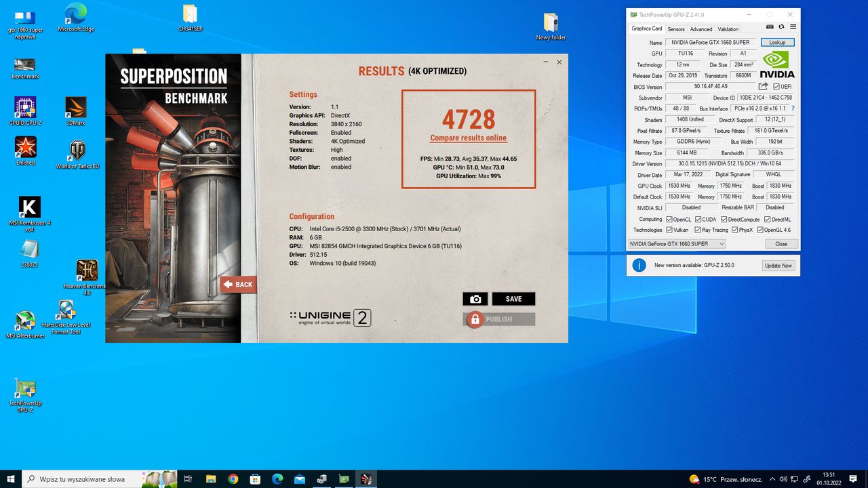Click the BIOS export share icon
Screen dimensions: 868x488
coord(763,86)
